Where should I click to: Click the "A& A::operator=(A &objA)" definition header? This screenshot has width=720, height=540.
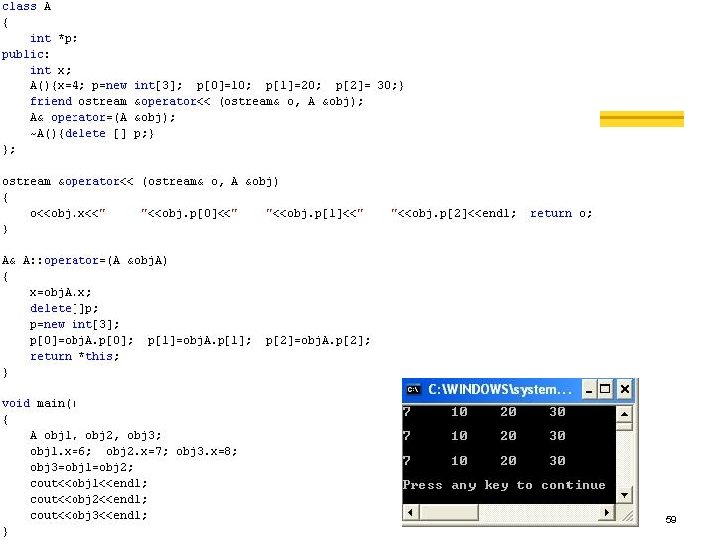[84, 261]
